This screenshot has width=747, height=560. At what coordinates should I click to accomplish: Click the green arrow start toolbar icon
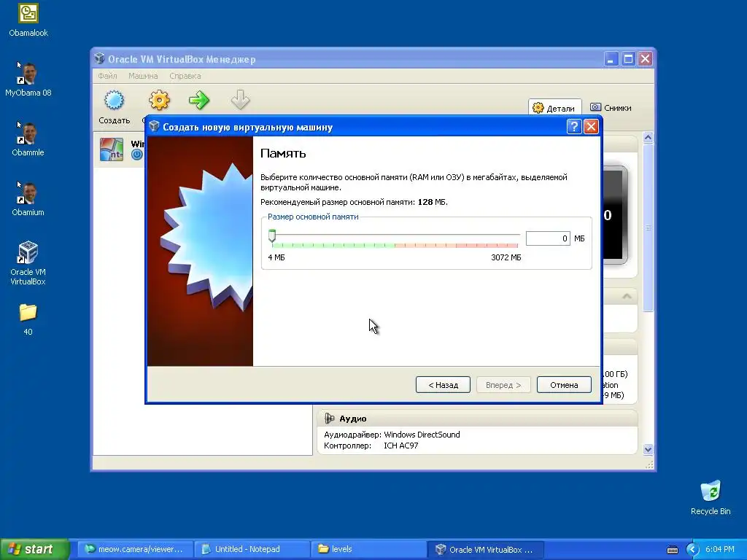tap(199, 100)
